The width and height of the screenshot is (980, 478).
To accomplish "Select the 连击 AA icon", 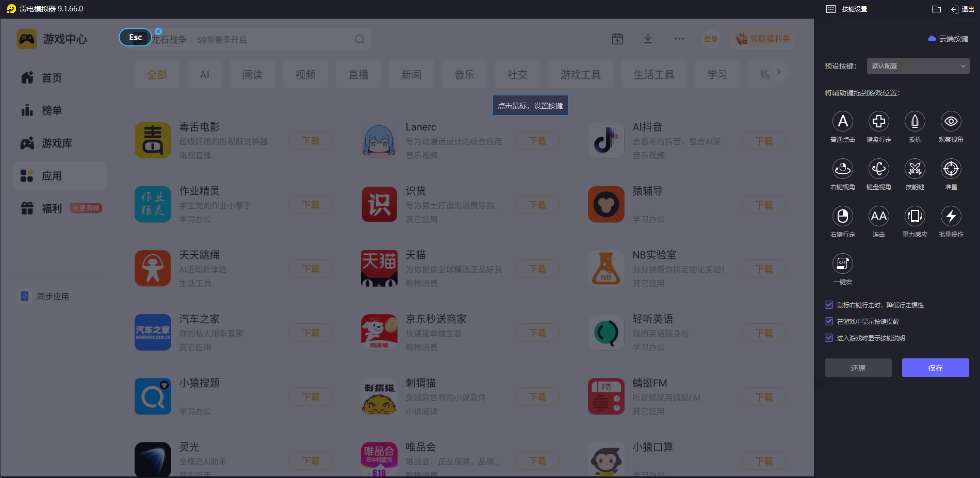I will 879,216.
